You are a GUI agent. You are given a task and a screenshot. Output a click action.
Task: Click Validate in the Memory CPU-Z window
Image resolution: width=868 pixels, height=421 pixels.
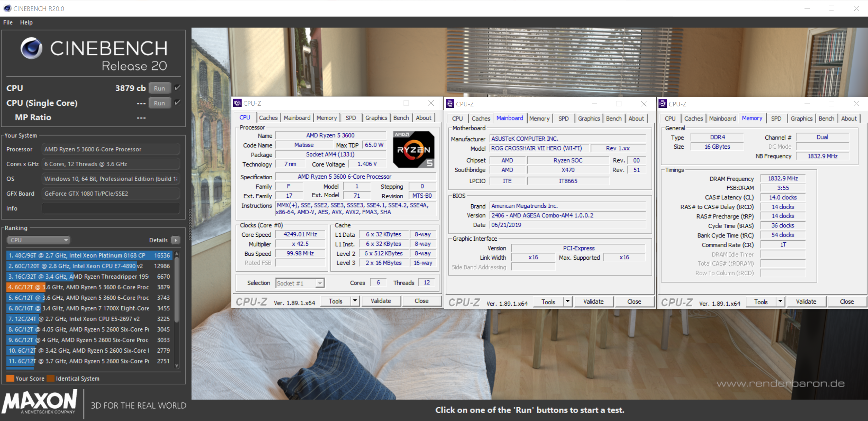(x=806, y=302)
